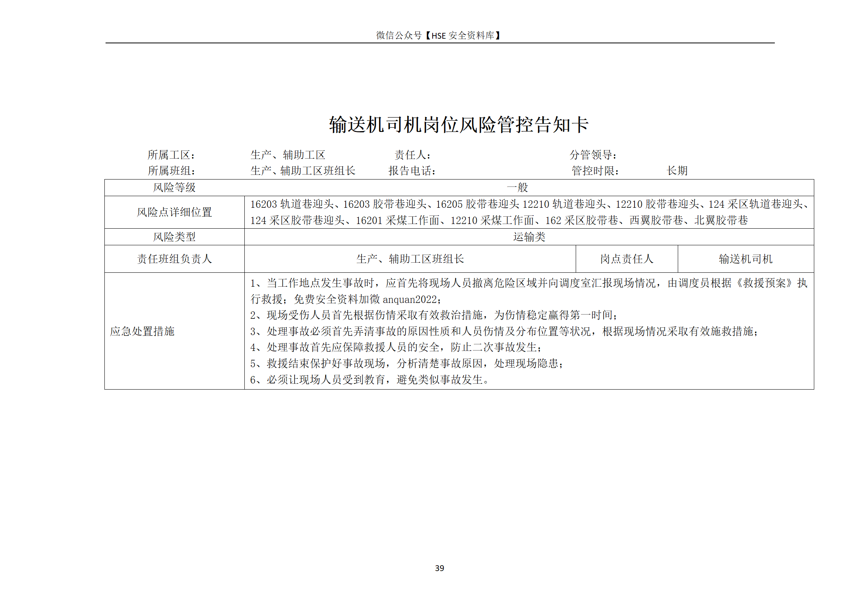Click the table cell 生产、辅助工区班组长 in responsibility row
The image size is (868, 614).
coord(410,259)
